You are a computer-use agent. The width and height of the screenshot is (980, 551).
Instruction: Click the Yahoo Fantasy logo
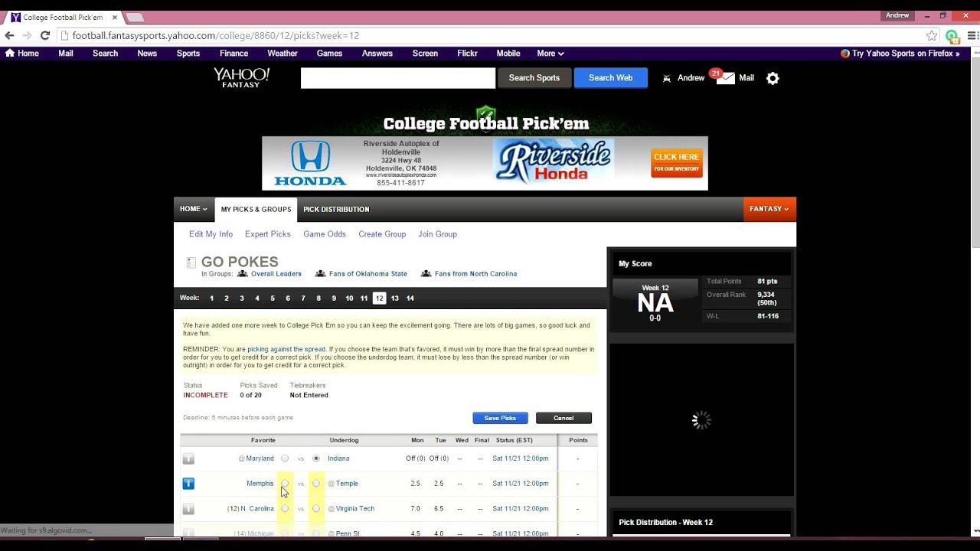pos(241,77)
